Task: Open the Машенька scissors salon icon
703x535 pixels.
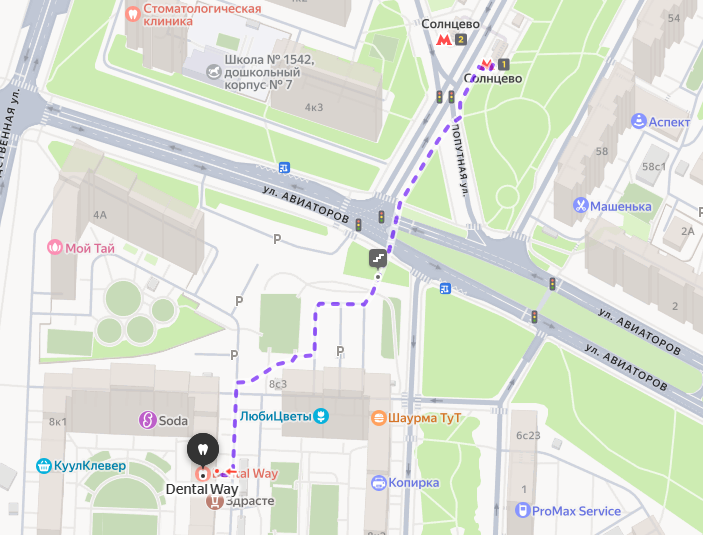Action: point(581,206)
